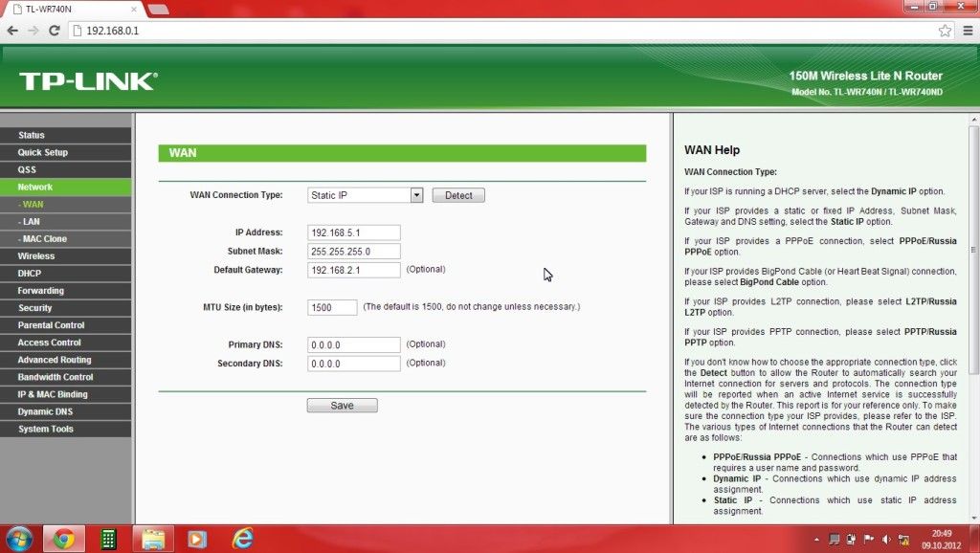980x553 pixels.
Task: Click the WAN Help heading
Action: click(712, 150)
